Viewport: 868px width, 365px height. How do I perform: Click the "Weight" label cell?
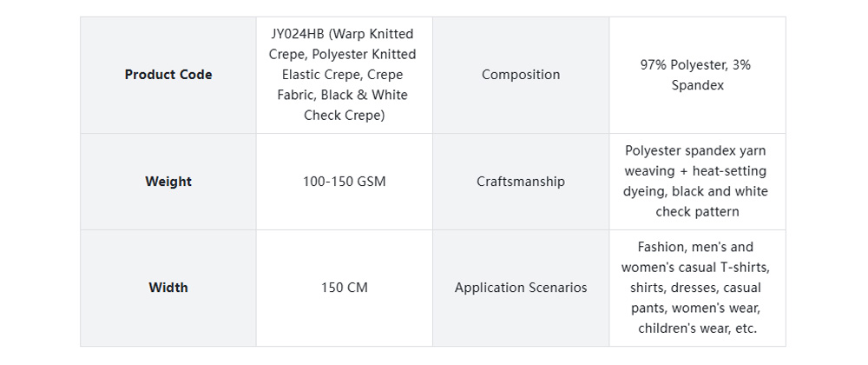168,182
